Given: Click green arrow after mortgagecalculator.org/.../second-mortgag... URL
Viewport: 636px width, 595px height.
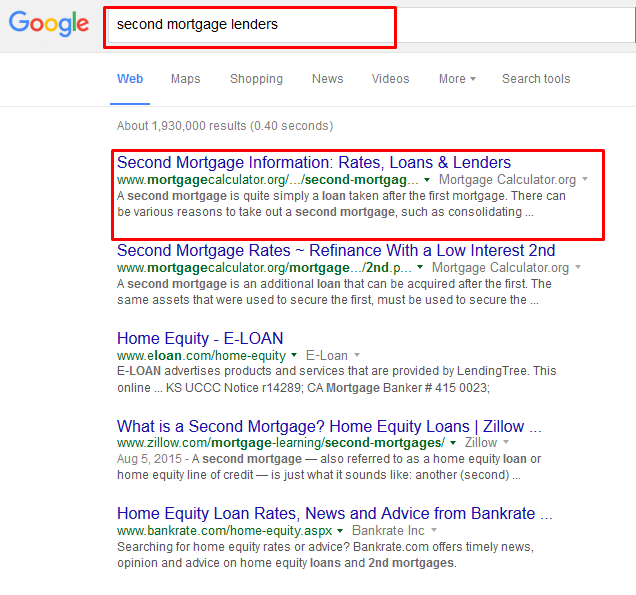Looking at the screenshot, I should coord(427,180).
